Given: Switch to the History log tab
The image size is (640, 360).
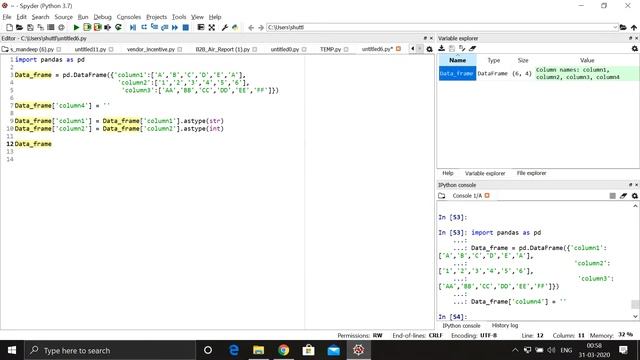Looking at the screenshot, I should (x=505, y=325).
